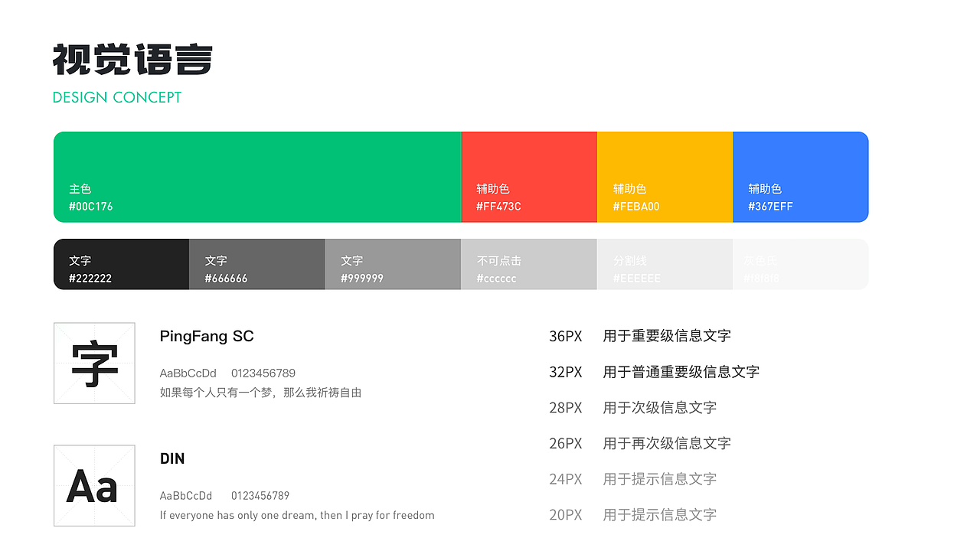Click the dark gray 文字 #666666 swatch
980x551 pixels.
click(x=256, y=264)
